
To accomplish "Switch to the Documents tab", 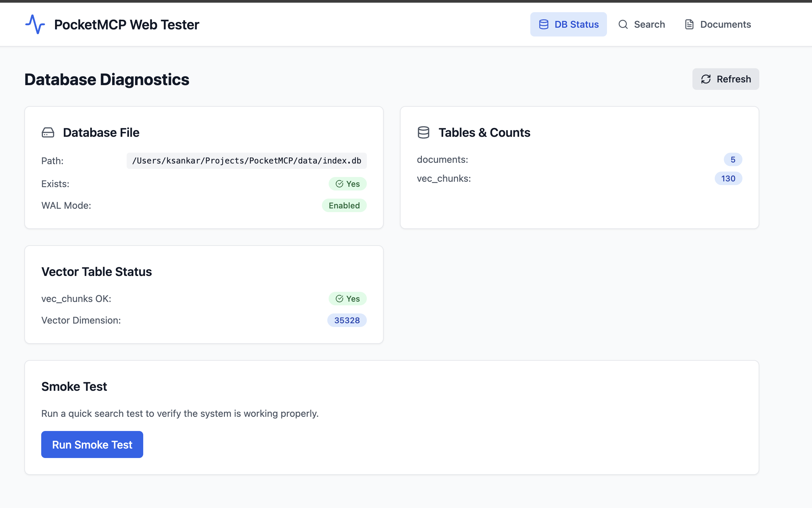I will point(717,24).
